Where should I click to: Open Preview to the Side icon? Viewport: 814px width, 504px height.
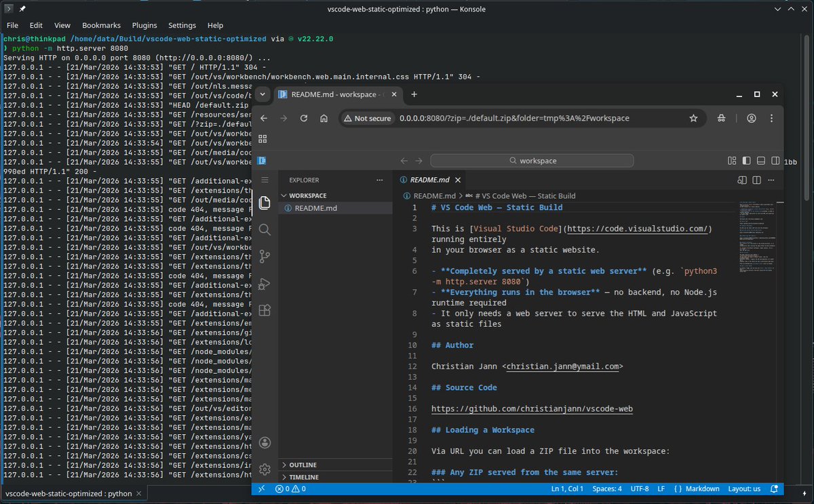[742, 180]
